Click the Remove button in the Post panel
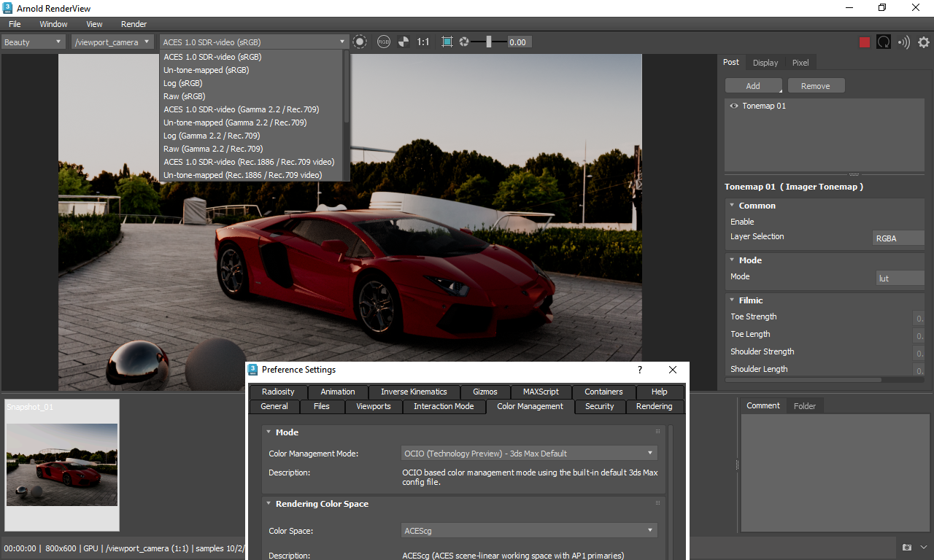 (x=816, y=85)
